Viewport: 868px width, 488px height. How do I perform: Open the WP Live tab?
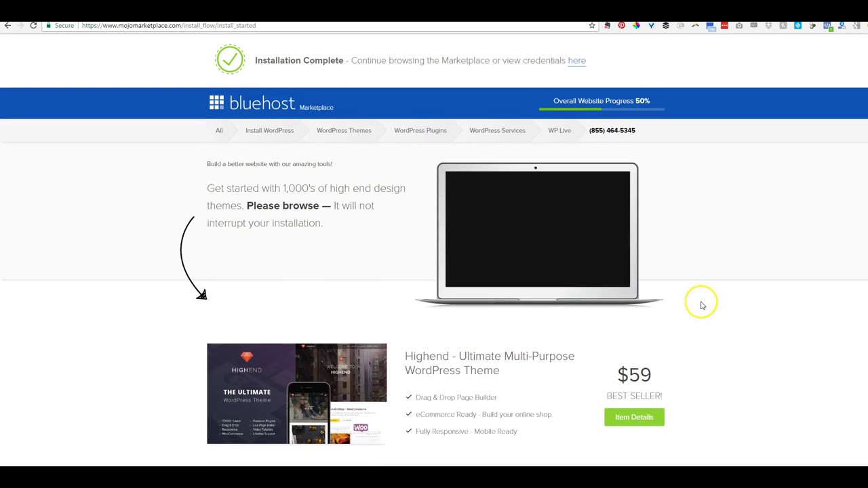[559, 130]
